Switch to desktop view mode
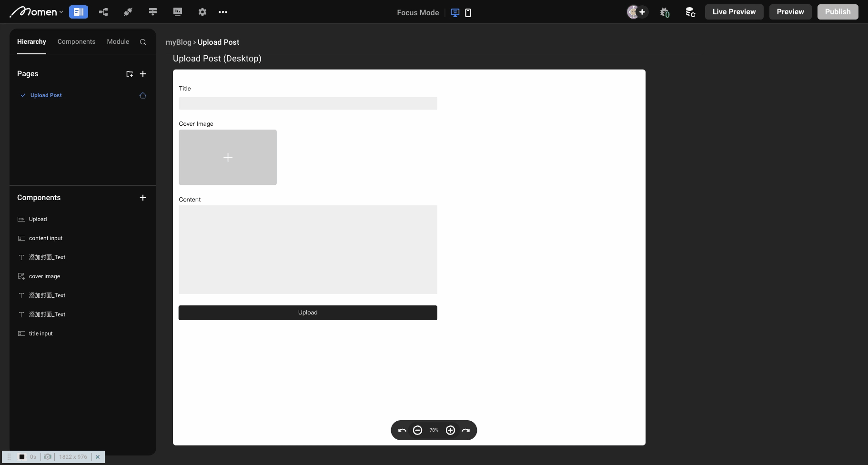The image size is (868, 465). [455, 13]
